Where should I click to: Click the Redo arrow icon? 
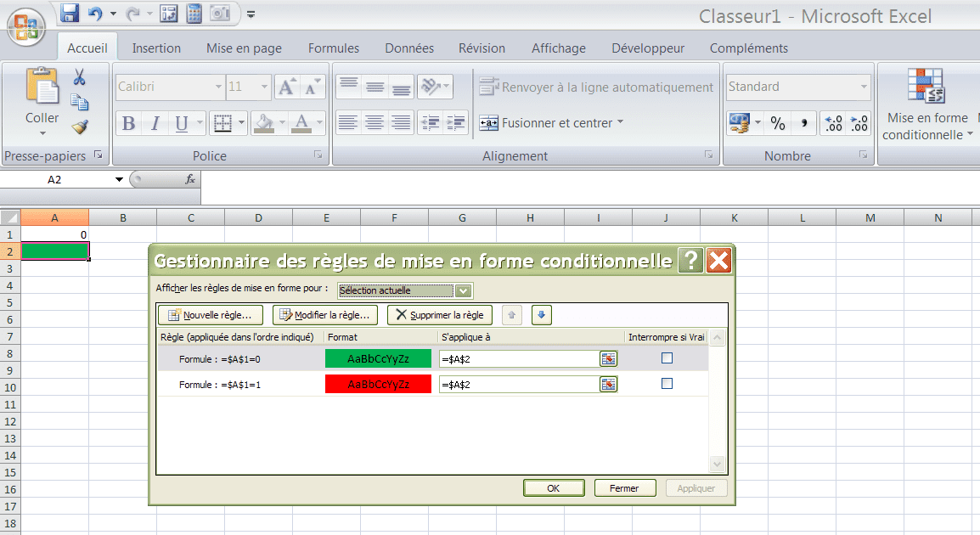click(132, 13)
